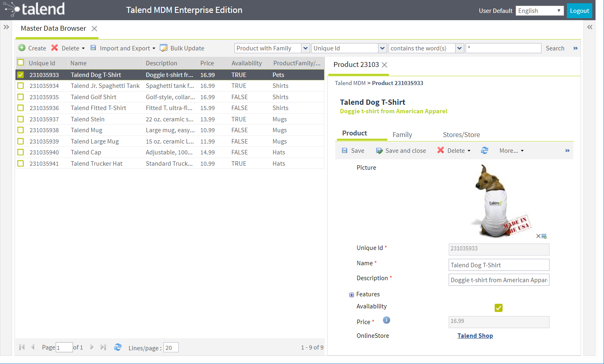Check the box for Talend Golf Shirt row
Image resolution: width=604 pixels, height=364 pixels.
(21, 97)
